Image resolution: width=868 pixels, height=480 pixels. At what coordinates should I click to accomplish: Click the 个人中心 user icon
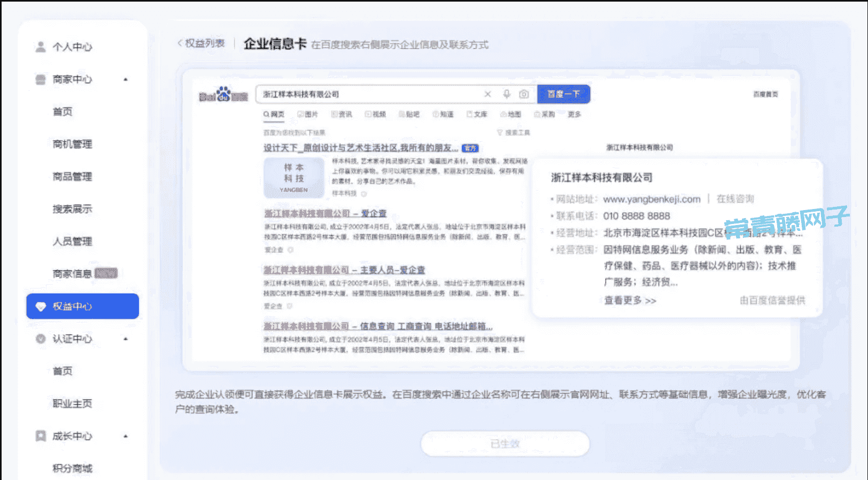[40, 47]
